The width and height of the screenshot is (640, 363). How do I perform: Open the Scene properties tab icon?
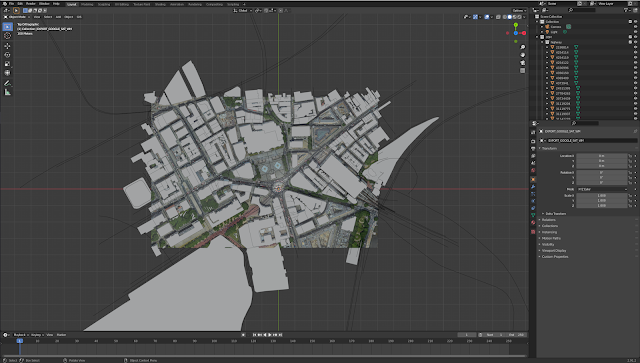(x=533, y=163)
